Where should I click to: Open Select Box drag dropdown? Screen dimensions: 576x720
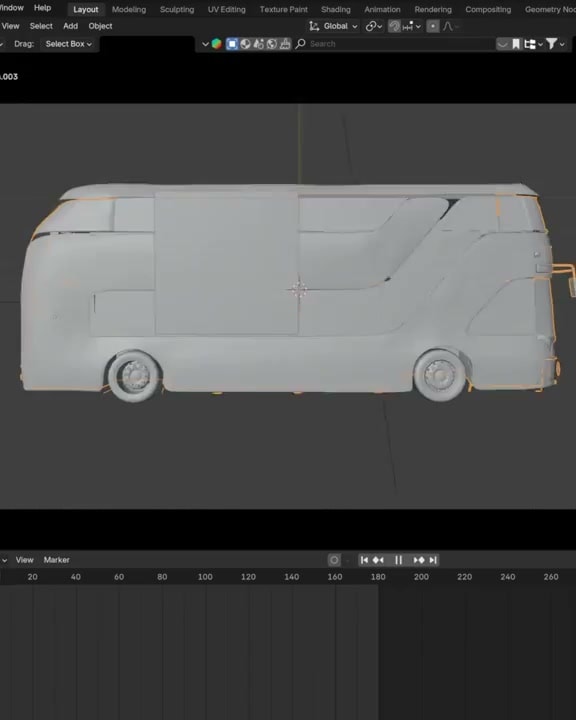(x=68, y=44)
